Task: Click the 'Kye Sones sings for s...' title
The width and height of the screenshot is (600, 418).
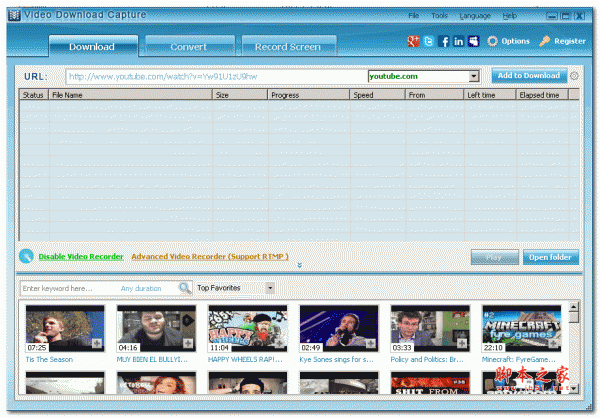Action: (x=336, y=359)
